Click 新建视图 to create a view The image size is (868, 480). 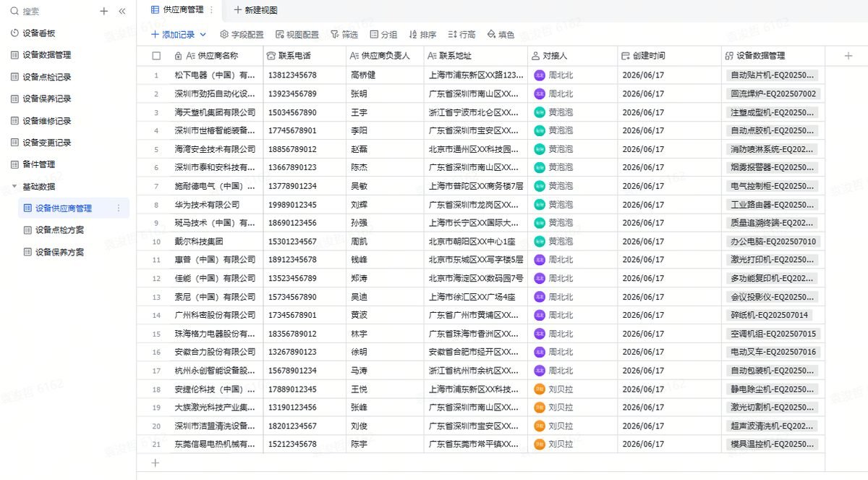(x=255, y=10)
